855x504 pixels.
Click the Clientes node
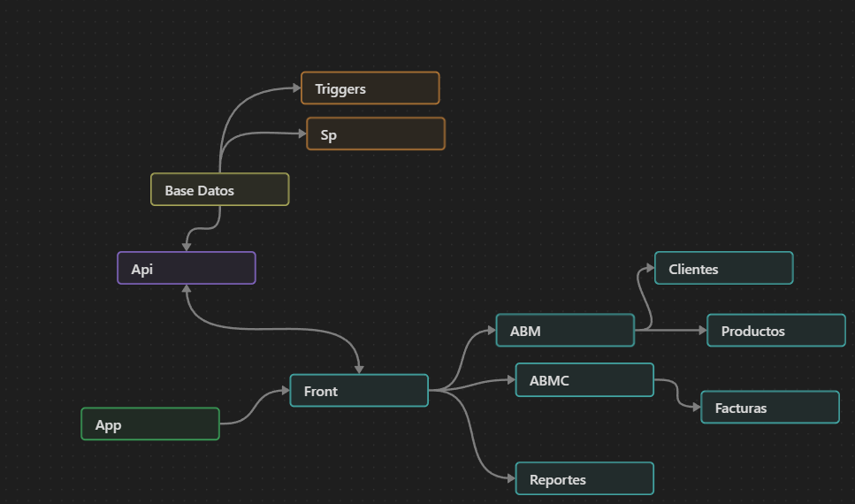(723, 269)
